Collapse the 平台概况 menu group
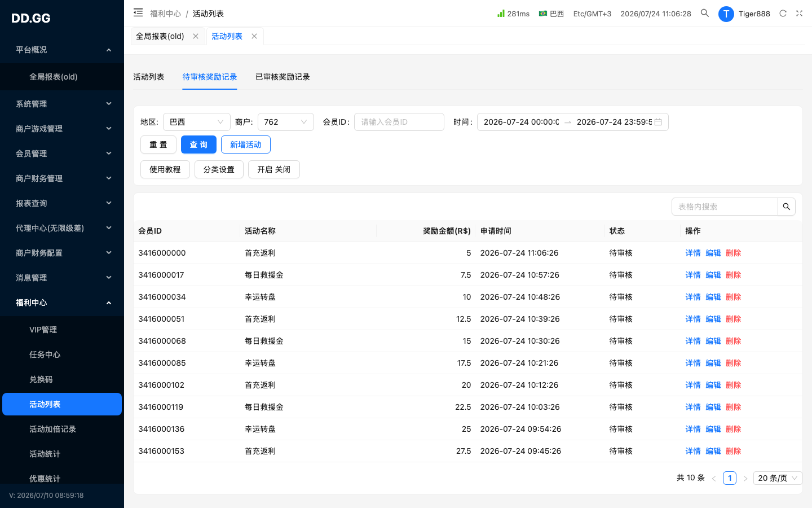 62,50
